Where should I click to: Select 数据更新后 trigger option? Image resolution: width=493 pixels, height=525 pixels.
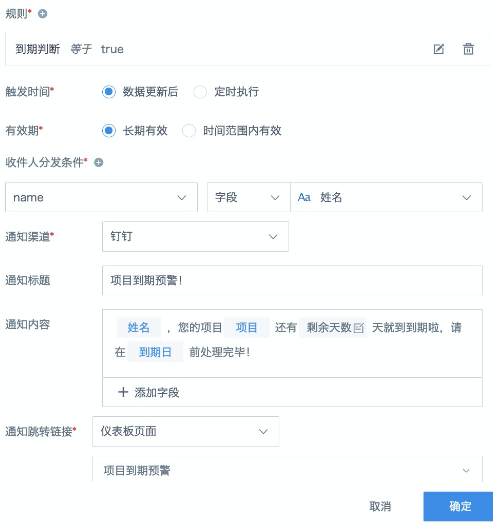(x=109, y=92)
